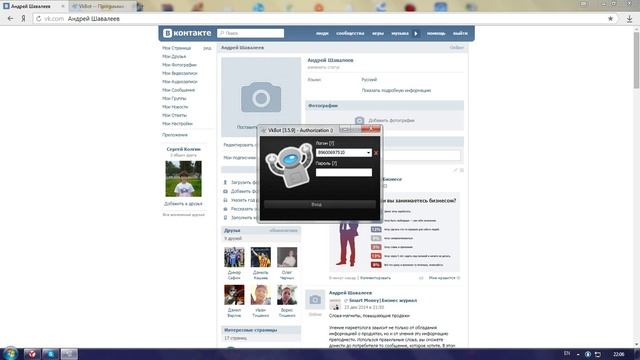The height and width of the screenshot is (360, 640).
Task: Click the 'Добавить фотографии' camera icon
Action: pyautogui.click(x=359, y=120)
